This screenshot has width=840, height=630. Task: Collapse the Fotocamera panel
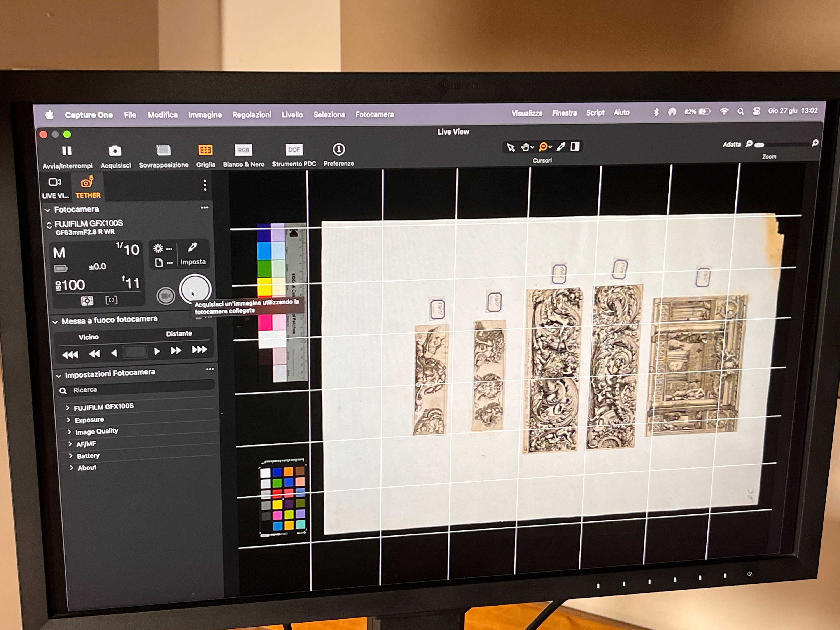[47, 210]
